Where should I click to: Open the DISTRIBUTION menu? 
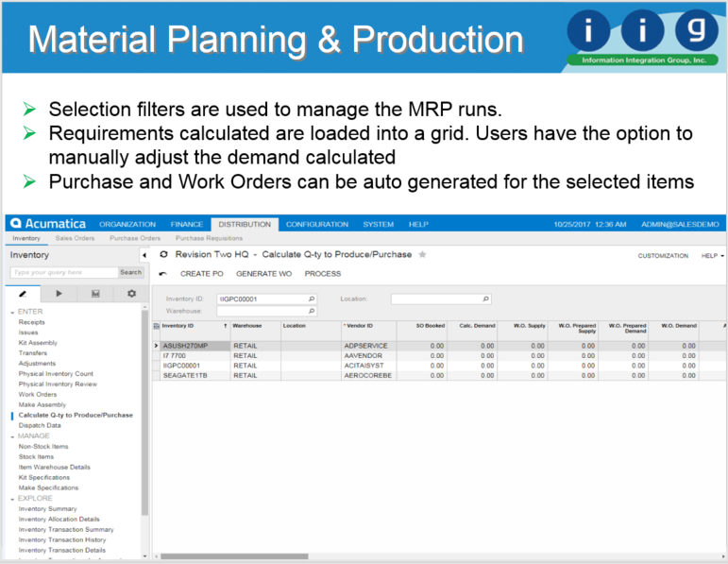(x=245, y=225)
